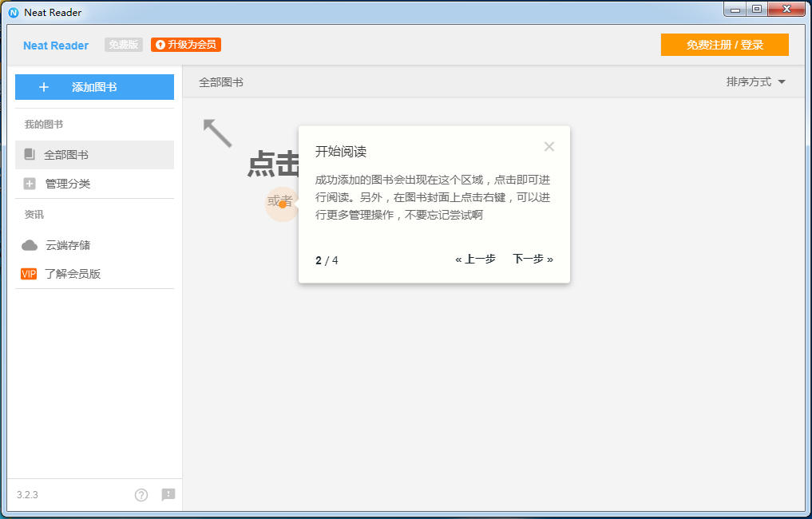
Task: Open 云端存储 sidebar item
Action: (68, 245)
